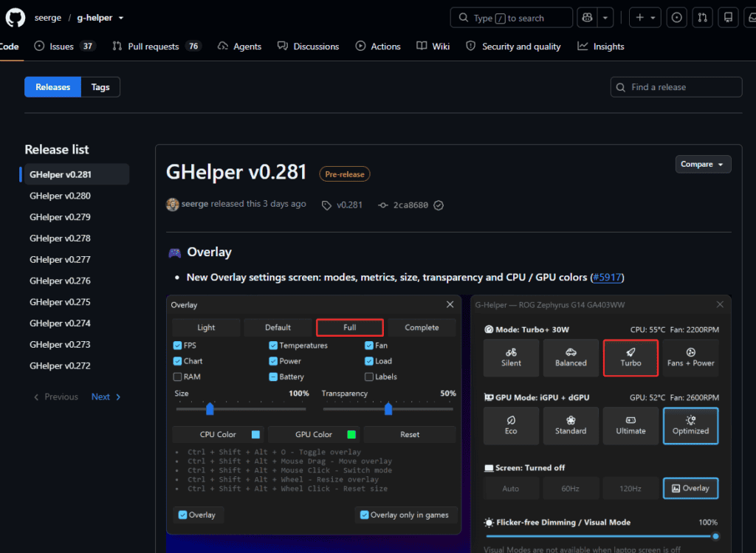The width and height of the screenshot is (756, 553).
Task: Select GHelper v0.280 in release list
Action: (x=61, y=196)
